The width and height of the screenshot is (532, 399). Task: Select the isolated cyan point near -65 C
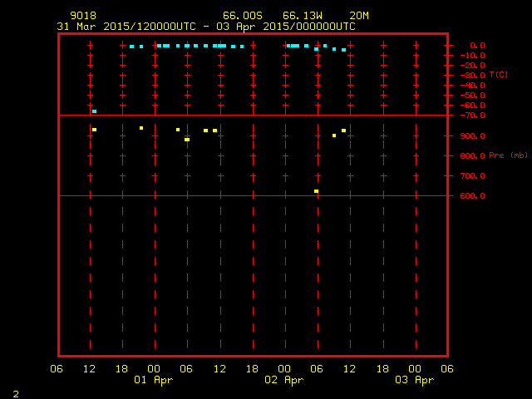point(95,111)
